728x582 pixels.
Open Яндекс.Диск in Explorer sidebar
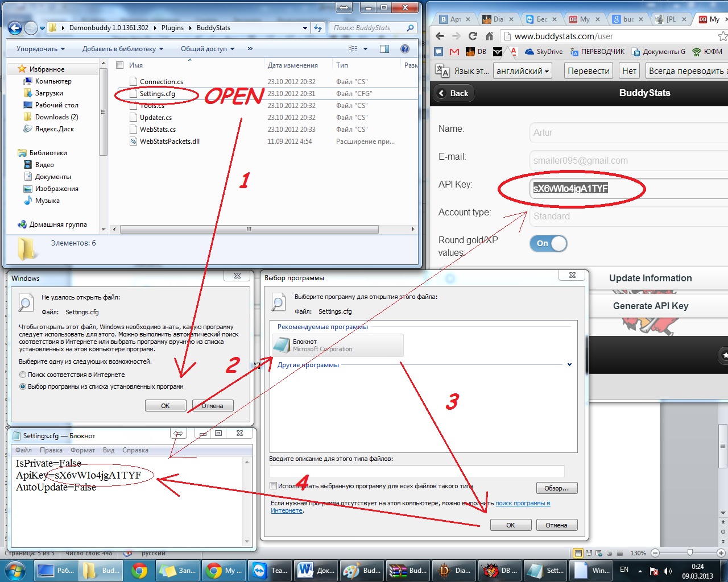click(x=55, y=129)
